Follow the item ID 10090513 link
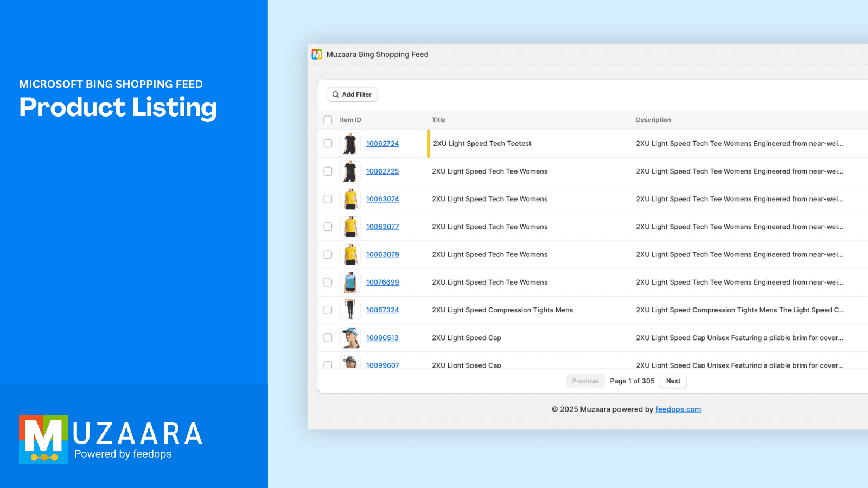This screenshot has width=868, height=488. (382, 338)
